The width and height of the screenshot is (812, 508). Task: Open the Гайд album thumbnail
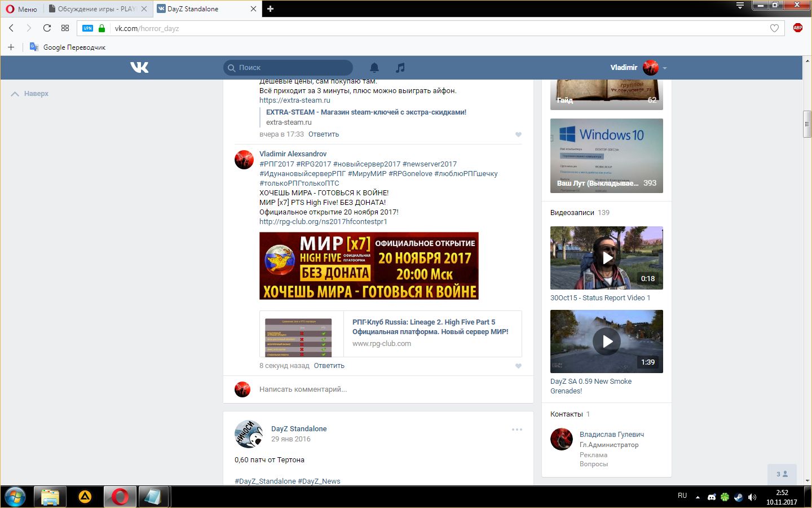pos(607,94)
